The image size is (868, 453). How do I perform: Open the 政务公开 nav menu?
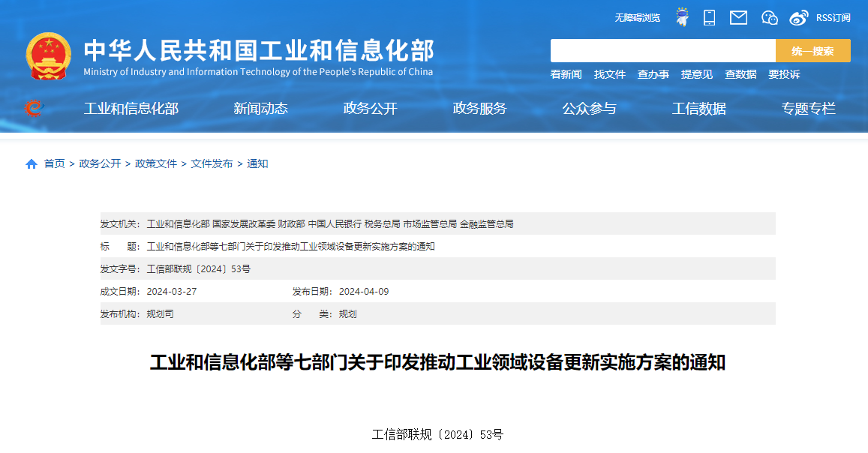coord(371,109)
